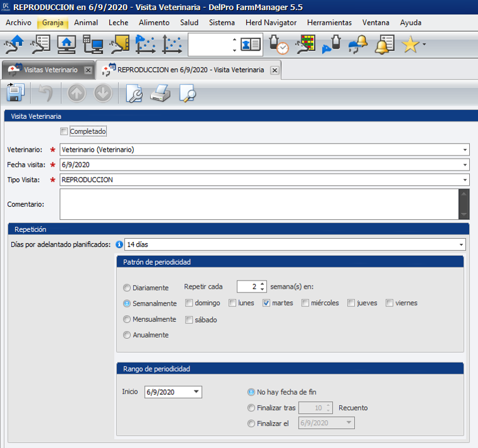Expand the Veterinario dropdown
The image size is (478, 448).
pyautogui.click(x=465, y=150)
